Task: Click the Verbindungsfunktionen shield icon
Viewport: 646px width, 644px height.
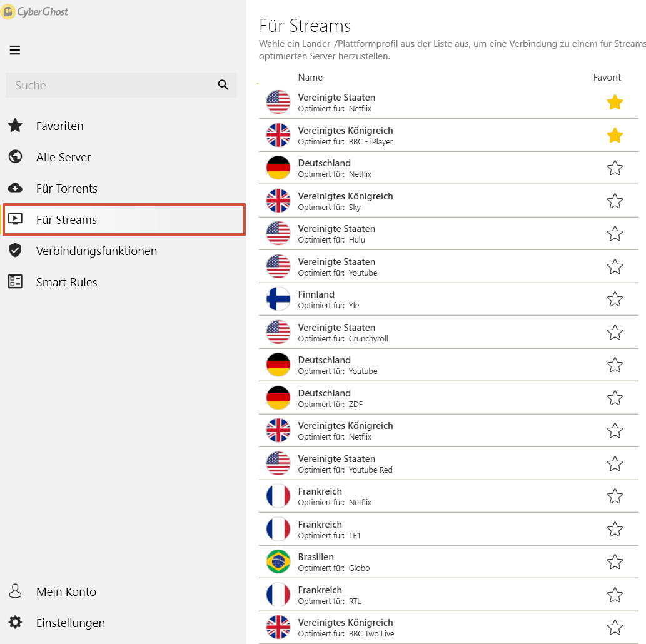Action: pos(15,250)
